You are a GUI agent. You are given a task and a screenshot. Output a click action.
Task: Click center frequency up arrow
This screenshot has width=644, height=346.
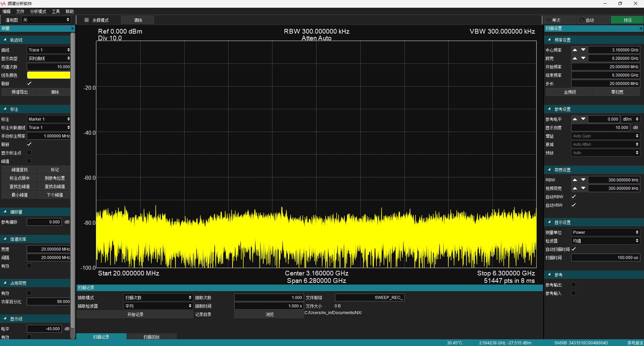pos(575,50)
